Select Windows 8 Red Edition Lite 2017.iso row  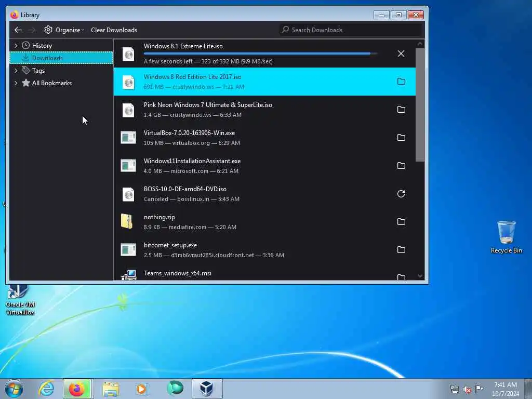(264, 82)
